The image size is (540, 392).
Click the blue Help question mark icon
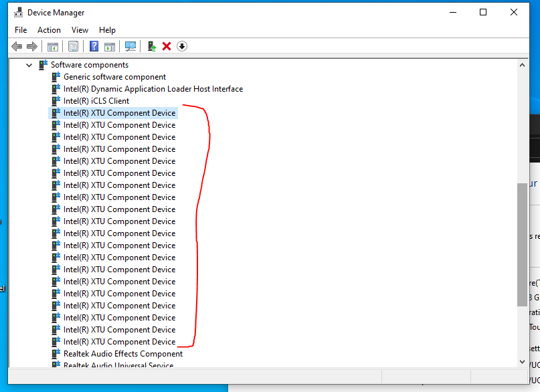[x=94, y=46]
